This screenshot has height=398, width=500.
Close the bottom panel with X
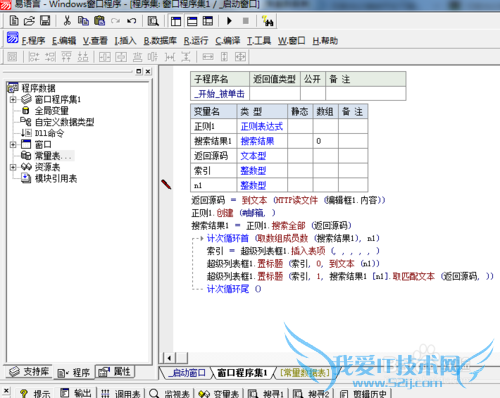(x=6, y=391)
